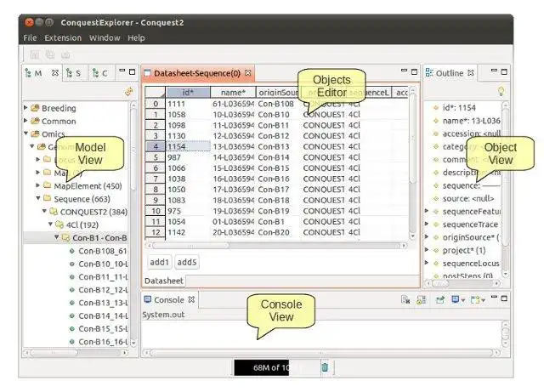The width and height of the screenshot is (544, 392).
Task: Close the Outline view
Action: coord(470,73)
